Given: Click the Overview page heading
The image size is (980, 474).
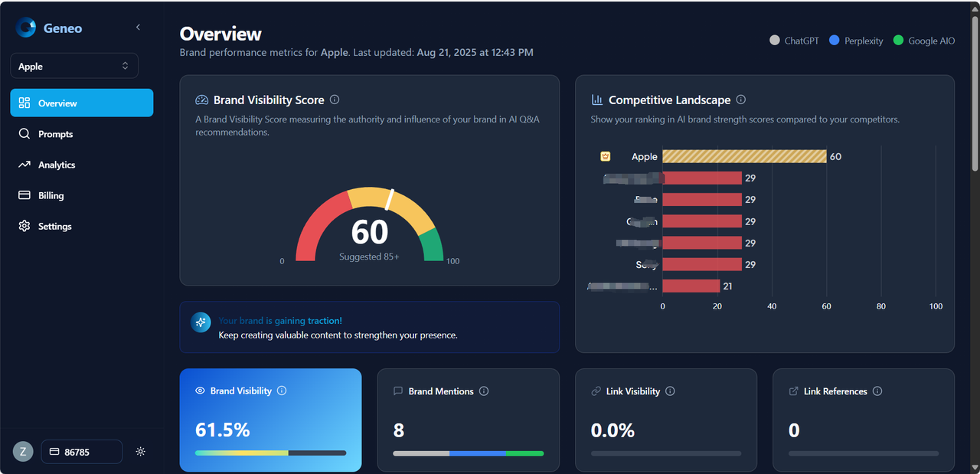Looking at the screenshot, I should click(220, 34).
